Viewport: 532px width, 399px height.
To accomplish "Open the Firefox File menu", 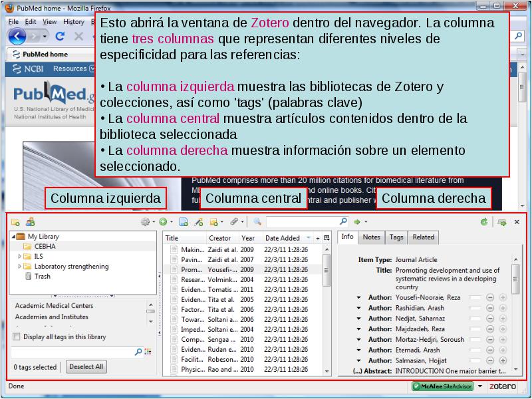I will (x=13, y=22).
